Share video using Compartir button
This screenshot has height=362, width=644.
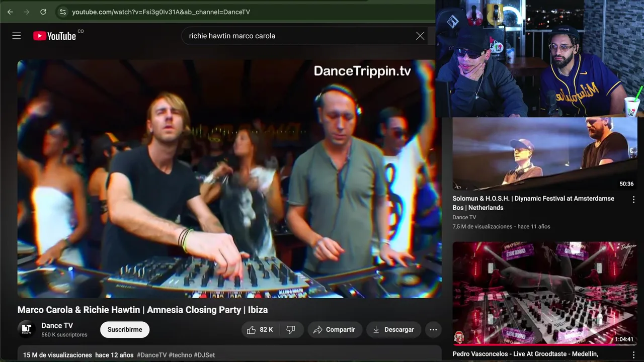click(335, 329)
